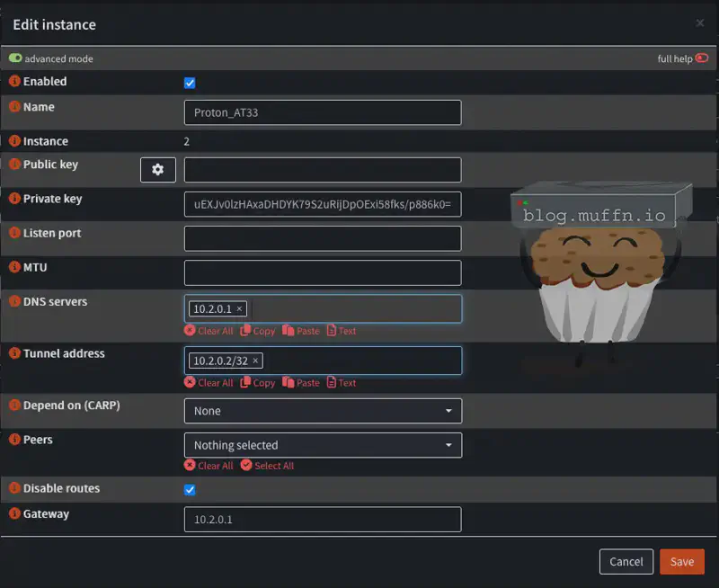The image size is (719, 588).
Task: Click Clear All under DNS servers
Action: [209, 331]
